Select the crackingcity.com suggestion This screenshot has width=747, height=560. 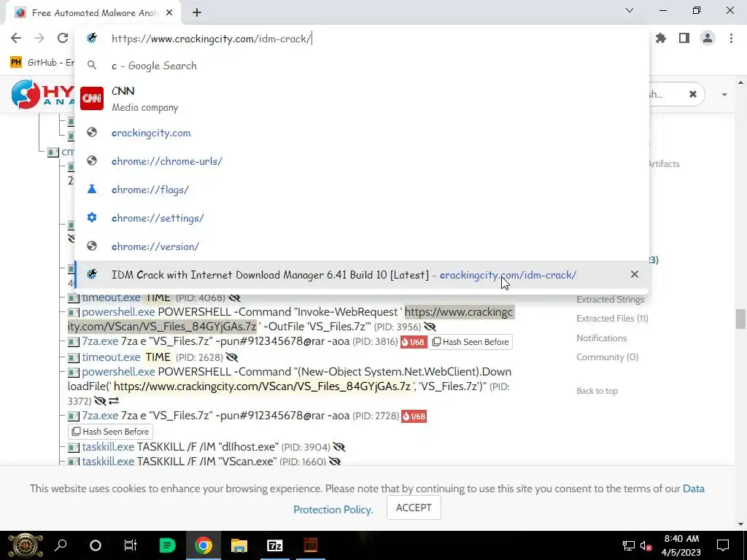click(x=362, y=133)
